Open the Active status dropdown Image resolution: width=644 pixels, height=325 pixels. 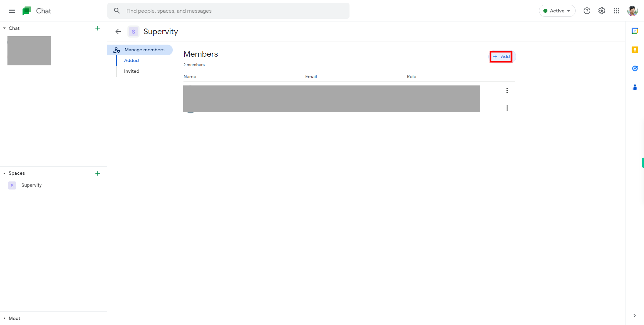(557, 11)
